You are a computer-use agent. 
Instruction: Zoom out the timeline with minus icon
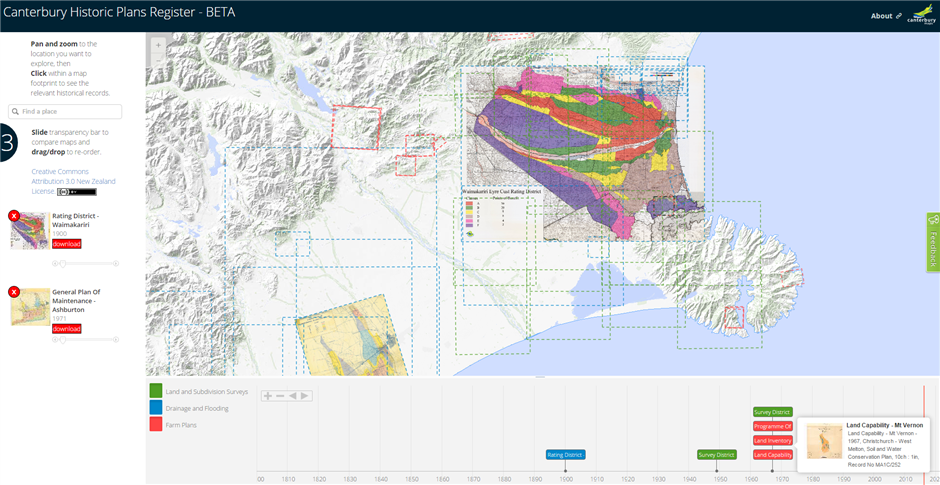281,396
